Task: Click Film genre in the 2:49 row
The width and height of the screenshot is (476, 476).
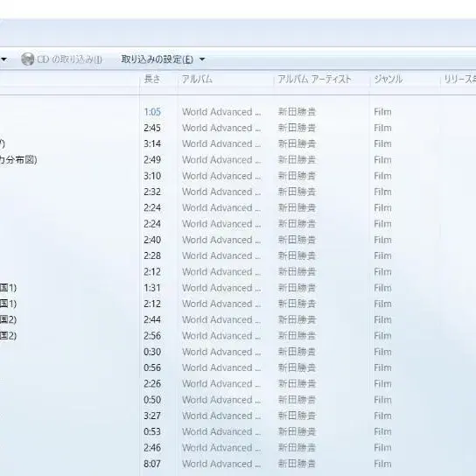Action: pos(382,160)
